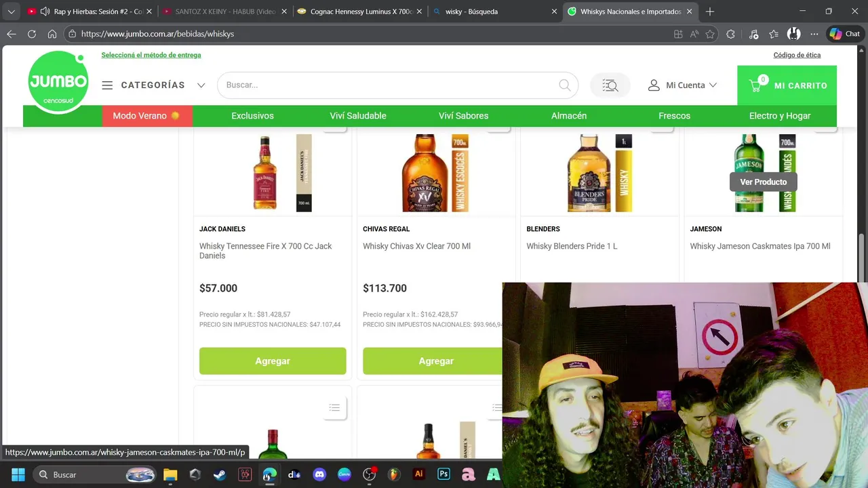The height and width of the screenshot is (488, 868).
Task: Open File Explorer from the taskbar
Action: tap(170, 474)
